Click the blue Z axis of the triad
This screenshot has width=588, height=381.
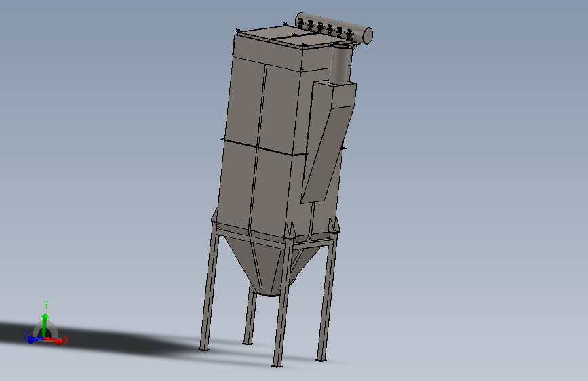pos(35,339)
